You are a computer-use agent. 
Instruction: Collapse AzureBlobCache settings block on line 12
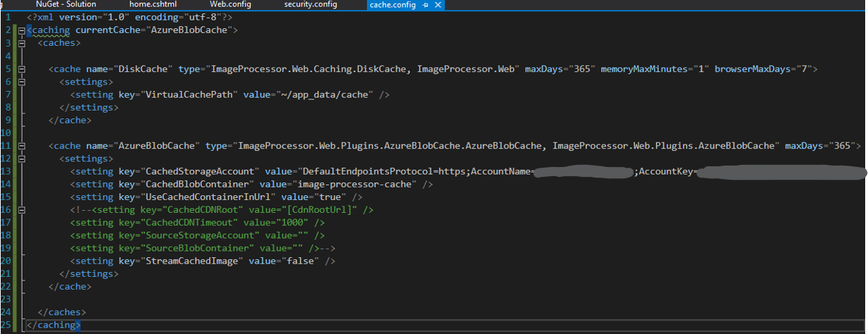21,159
